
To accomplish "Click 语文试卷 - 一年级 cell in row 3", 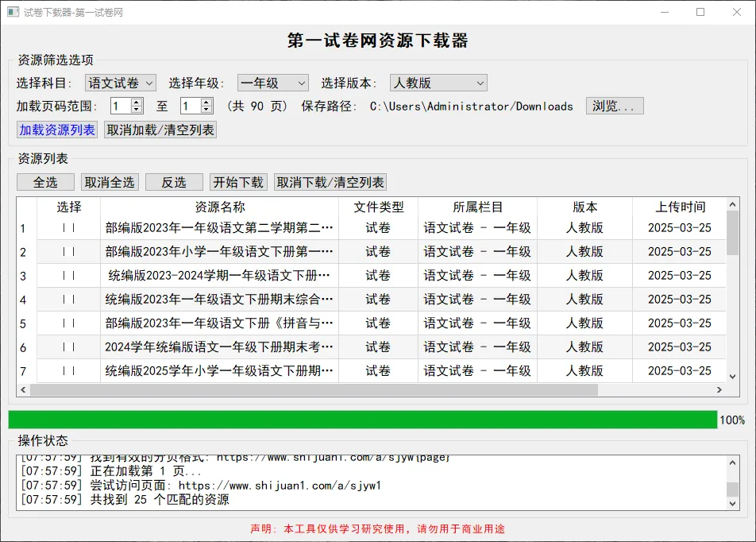I will coord(478,276).
